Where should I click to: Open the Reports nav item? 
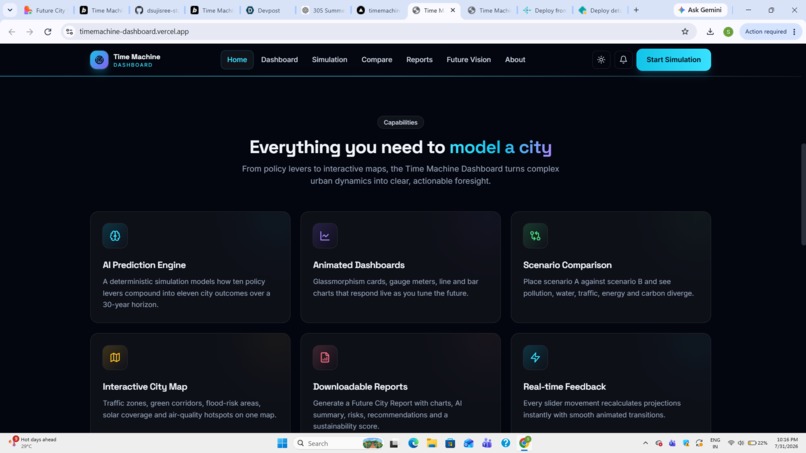tap(419, 60)
